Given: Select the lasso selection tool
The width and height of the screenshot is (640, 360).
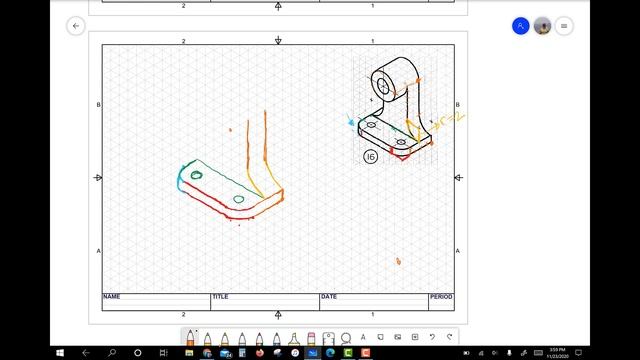Looking at the screenshot, I should (x=346, y=338).
